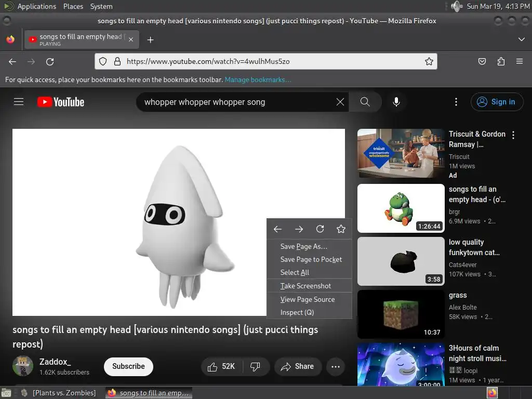532x399 pixels.
Task: Dislike the video with thumbs-down button
Action: [x=255, y=366]
